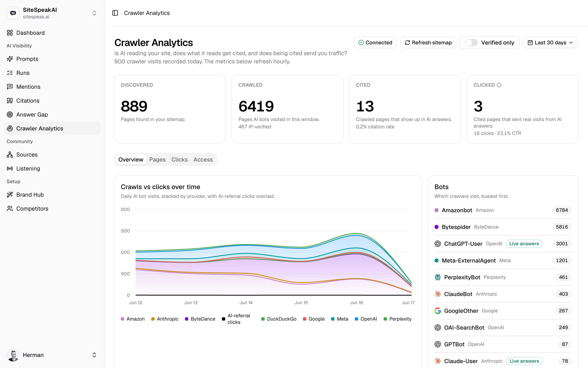Click the Refresh sitemap button

click(x=428, y=43)
